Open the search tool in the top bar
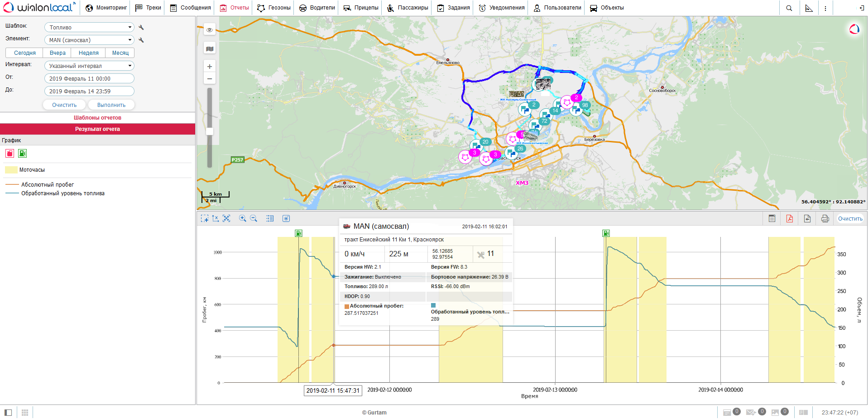 coord(789,8)
